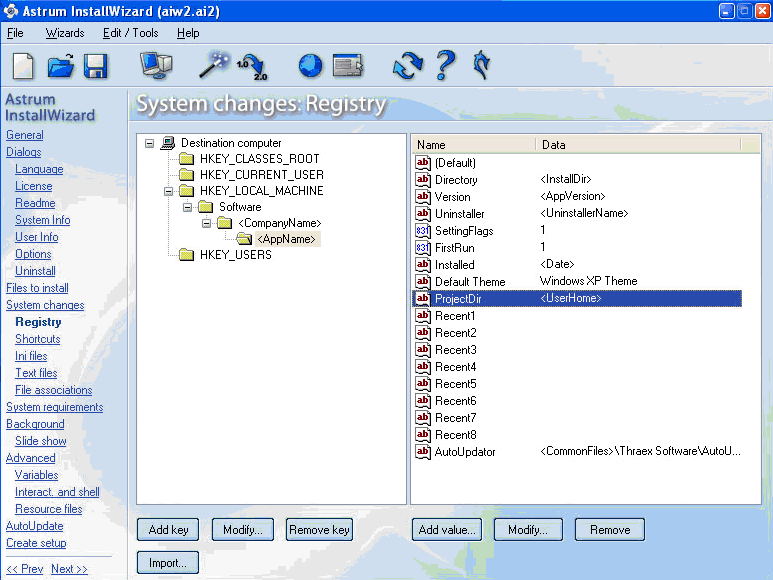
Task: Click the computer monitor toolbar icon
Action: point(156,66)
